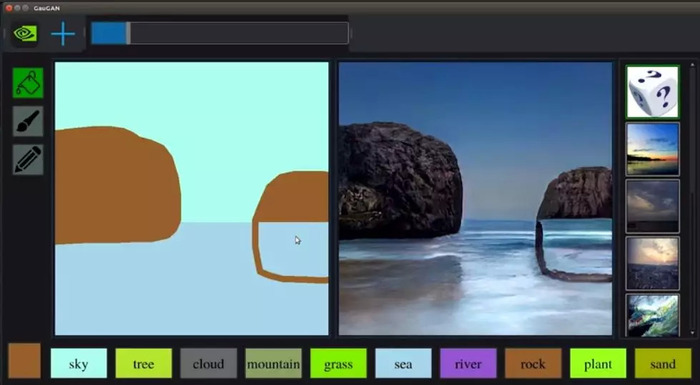This screenshot has width=700, height=385.
Task: Choose the sunset over water style thumbnail
Action: [653, 149]
